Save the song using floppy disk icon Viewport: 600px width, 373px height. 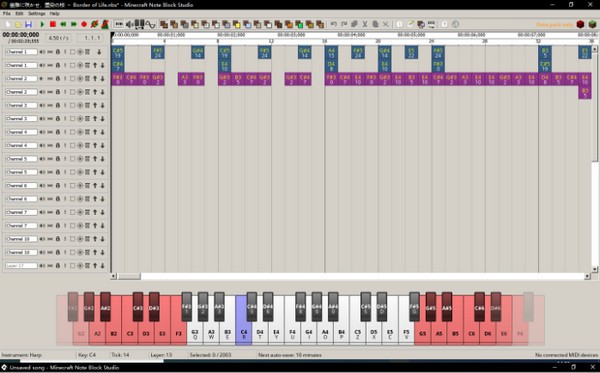pyautogui.click(x=28, y=24)
